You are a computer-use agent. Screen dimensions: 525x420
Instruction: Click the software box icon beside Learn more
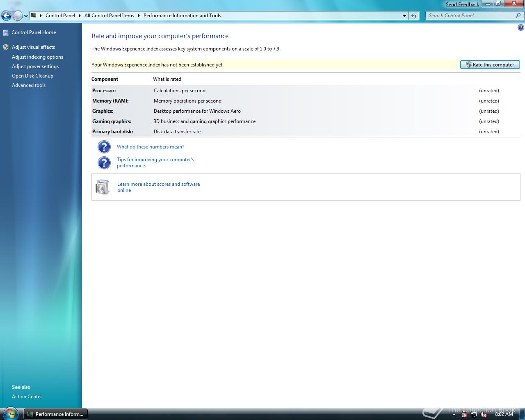pyautogui.click(x=103, y=187)
